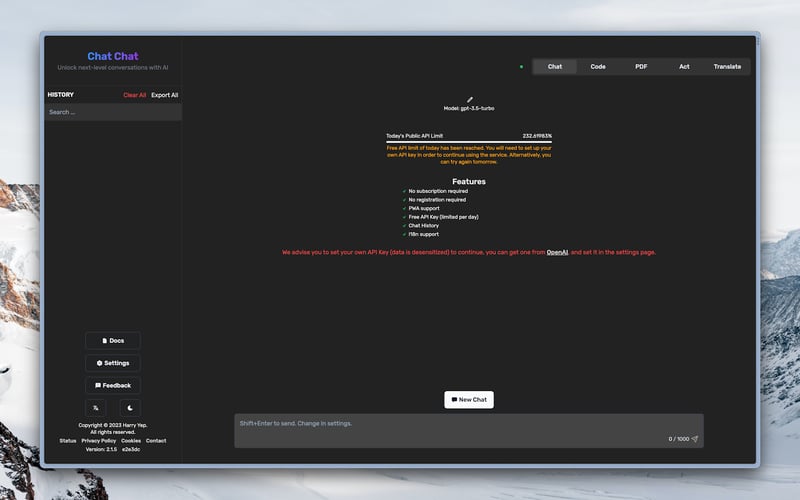Click Export All history
The width and height of the screenshot is (800, 500).
tap(164, 95)
